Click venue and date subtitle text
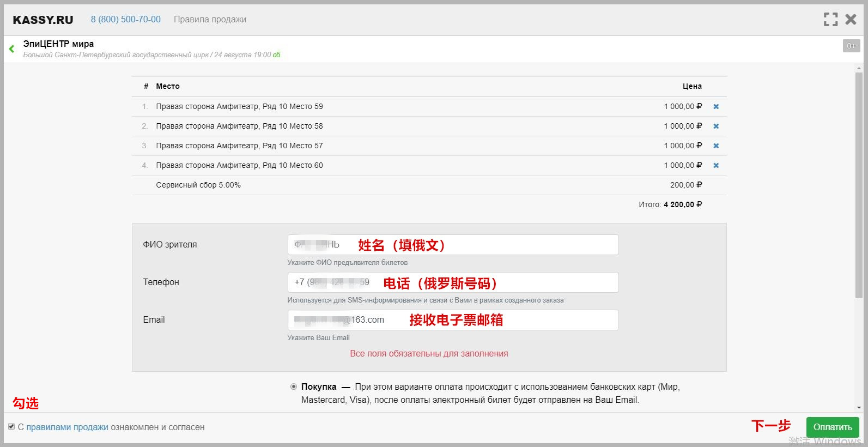Viewport: 868px width, 447px height. tap(151, 55)
